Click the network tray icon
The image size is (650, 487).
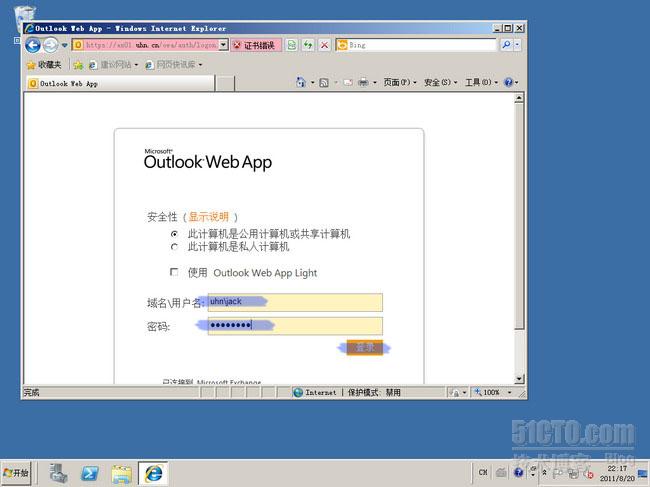point(573,473)
